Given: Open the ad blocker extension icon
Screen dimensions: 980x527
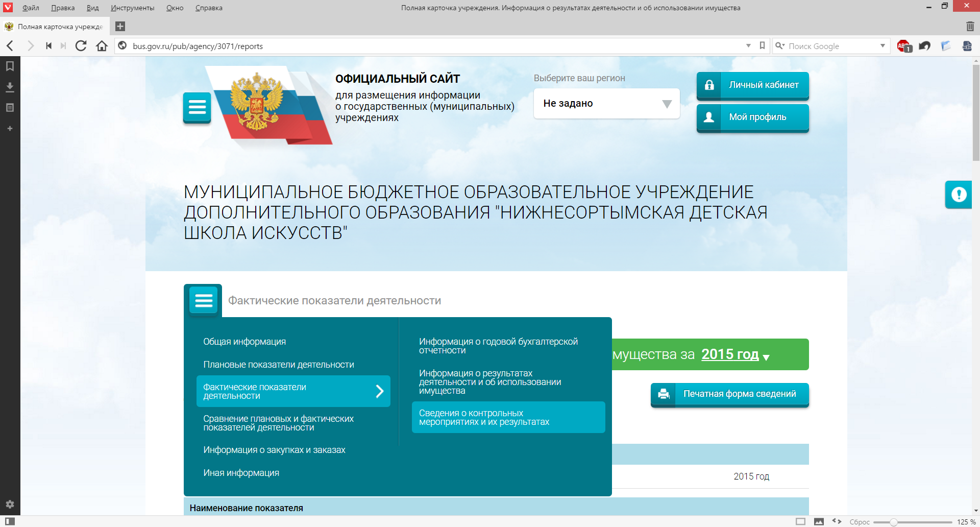Looking at the screenshot, I should pyautogui.click(x=904, y=46).
